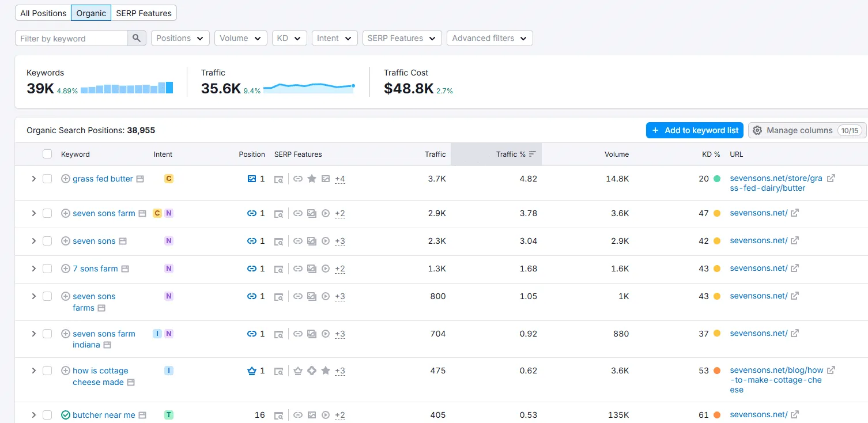Open the Intent filter dropdown
868x423 pixels.
[334, 37]
